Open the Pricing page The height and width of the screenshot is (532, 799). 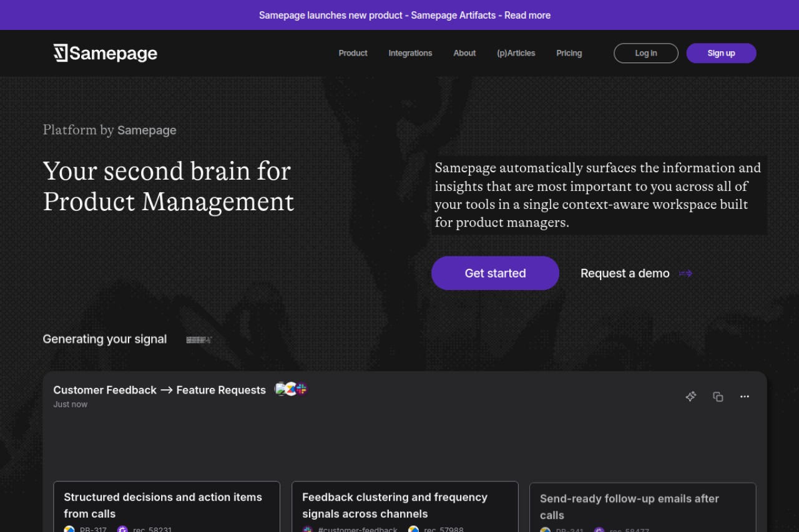click(x=569, y=53)
